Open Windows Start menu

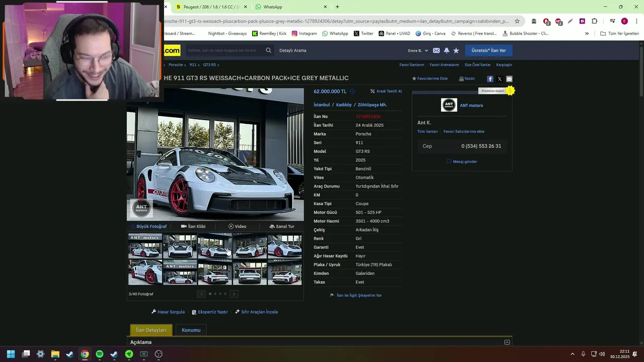(11, 354)
